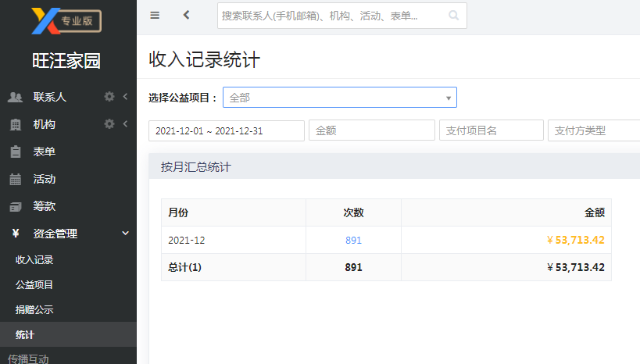Open 筹款 menu item
640x364 pixels.
pos(44,206)
